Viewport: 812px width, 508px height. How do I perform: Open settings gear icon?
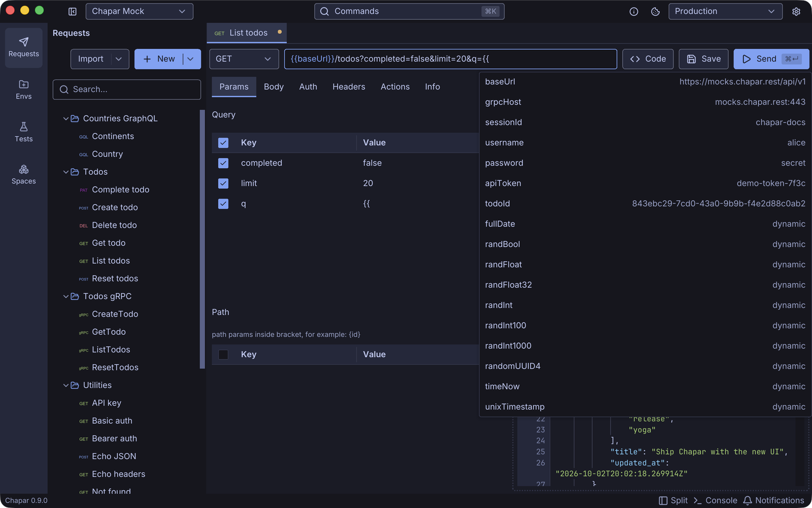pyautogui.click(x=796, y=11)
